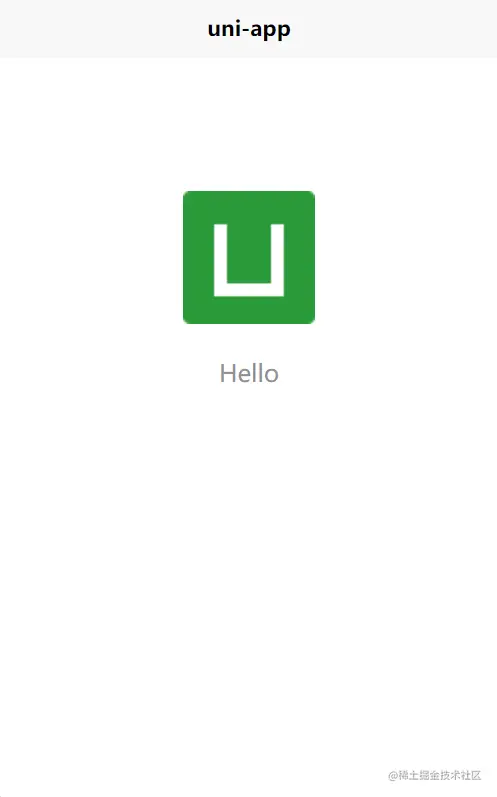The width and height of the screenshot is (497, 797).
Task: Click the blank white area below Hello
Action: click(x=249, y=559)
